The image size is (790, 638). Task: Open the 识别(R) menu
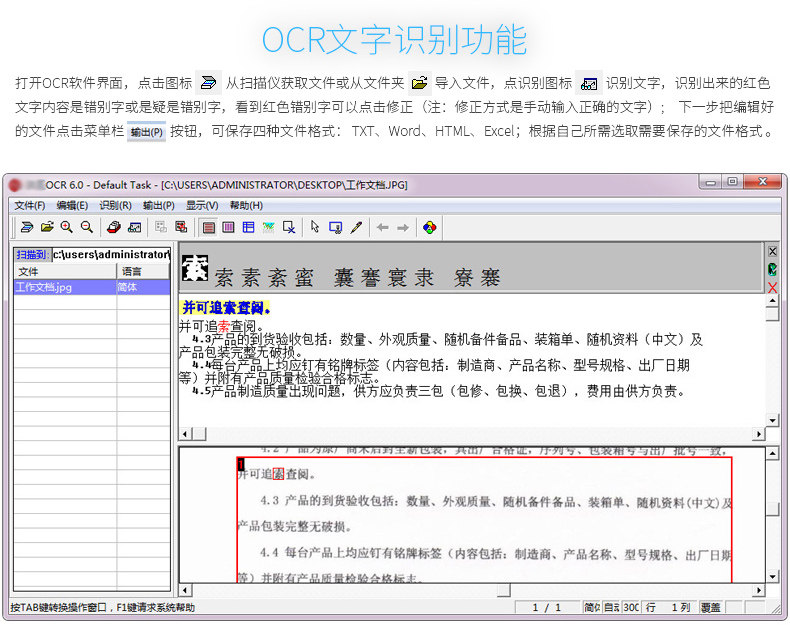[115, 205]
